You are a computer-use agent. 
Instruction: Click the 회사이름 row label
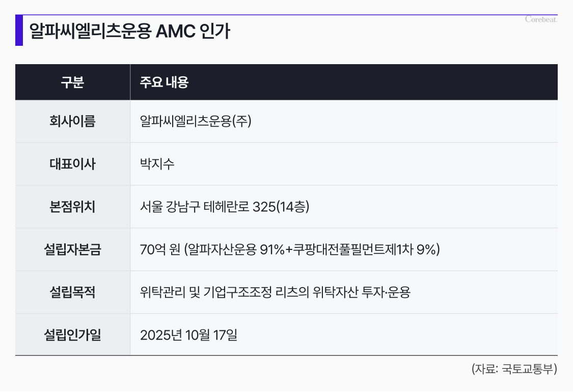tap(72, 122)
